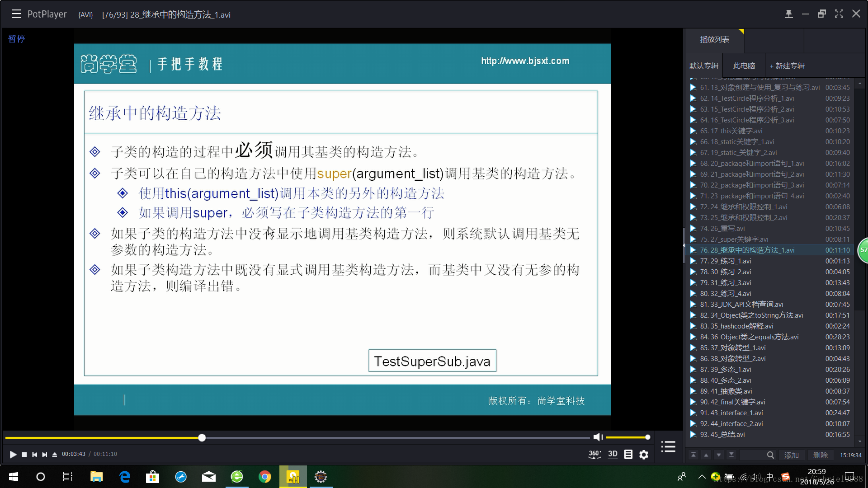
Task: Select playlist item 75. 27_super关键字.avi
Action: coord(771,239)
